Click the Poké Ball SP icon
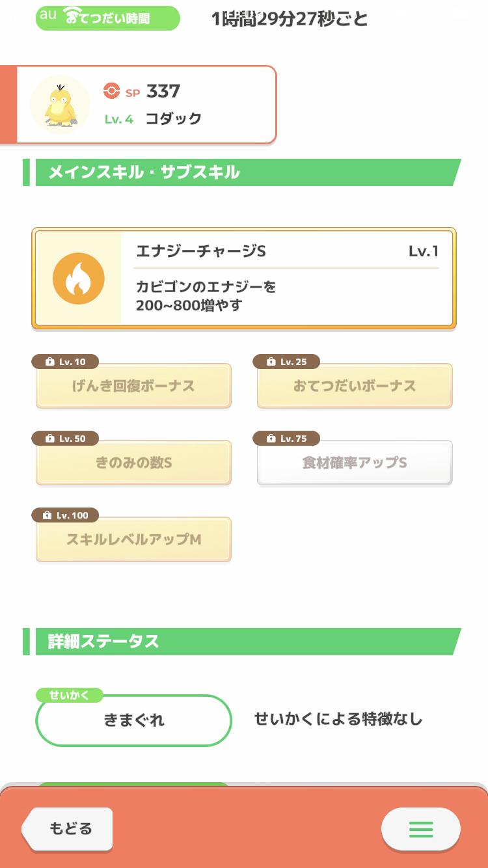Image resolution: width=488 pixels, height=868 pixels. (x=111, y=92)
